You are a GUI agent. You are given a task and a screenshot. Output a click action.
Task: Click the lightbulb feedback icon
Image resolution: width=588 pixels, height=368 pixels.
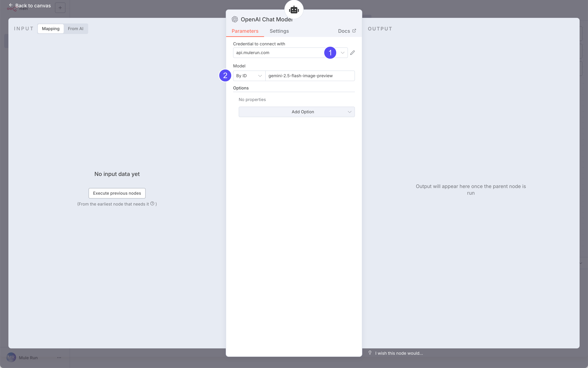pyautogui.click(x=370, y=353)
